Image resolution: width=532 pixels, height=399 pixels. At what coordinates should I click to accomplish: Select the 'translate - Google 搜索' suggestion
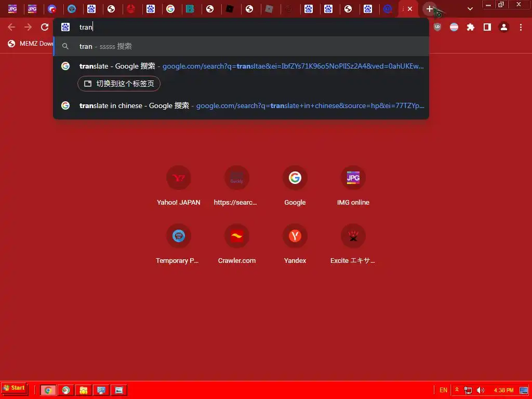(241, 66)
